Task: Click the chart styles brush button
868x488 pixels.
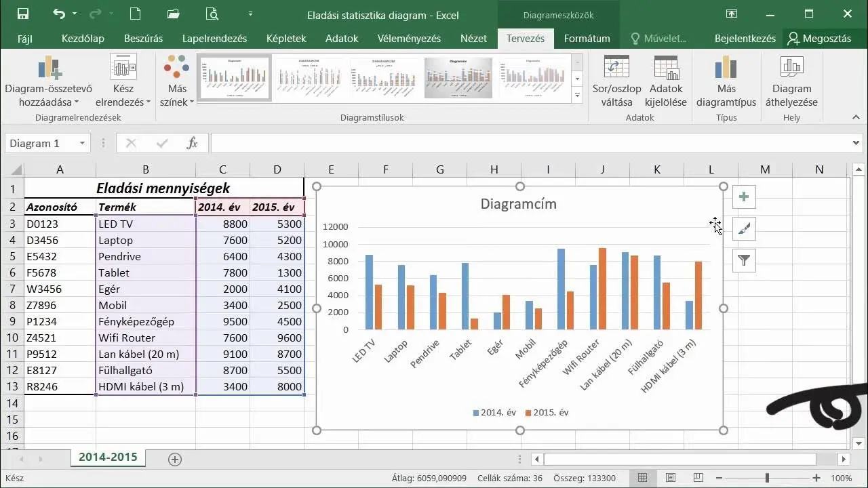Action: [x=744, y=229]
